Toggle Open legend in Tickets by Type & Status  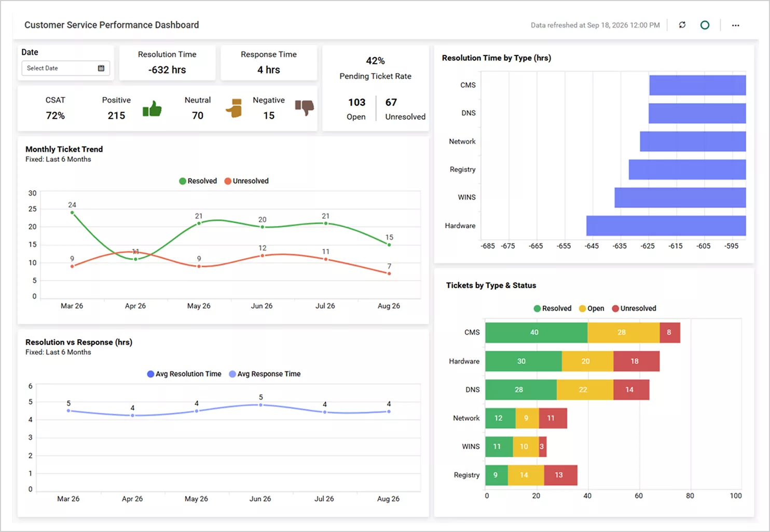coord(592,309)
